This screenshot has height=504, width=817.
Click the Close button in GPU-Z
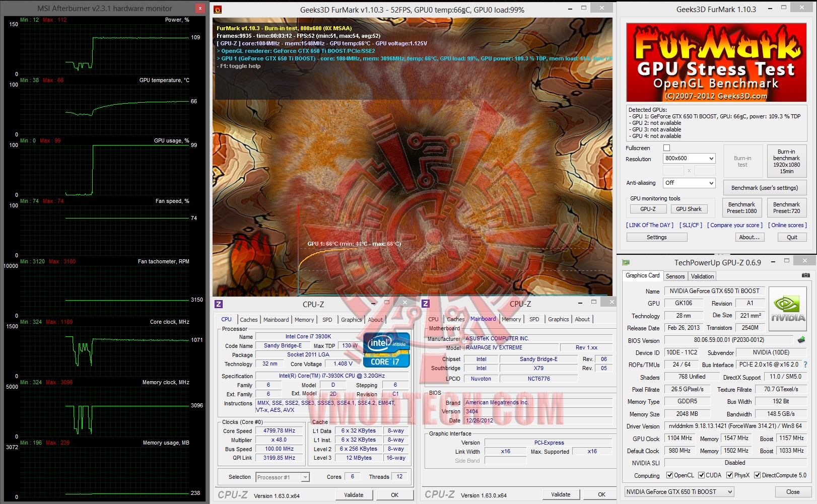(x=793, y=492)
